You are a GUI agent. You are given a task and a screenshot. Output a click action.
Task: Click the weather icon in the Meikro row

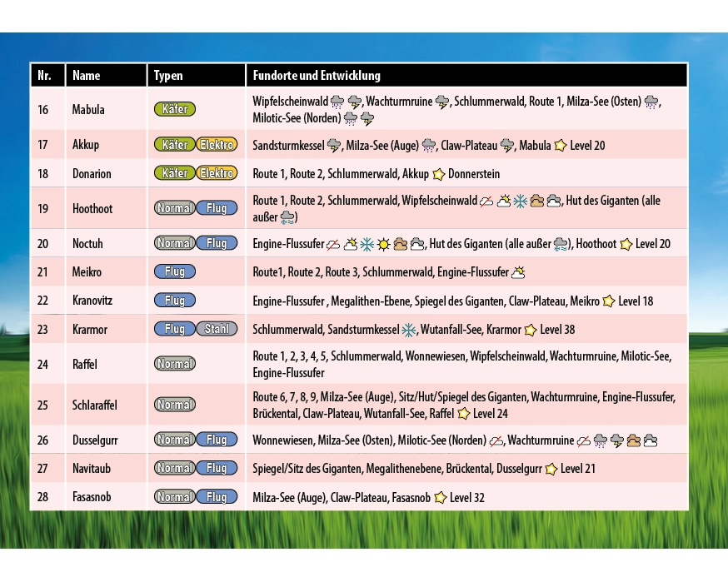(x=518, y=272)
